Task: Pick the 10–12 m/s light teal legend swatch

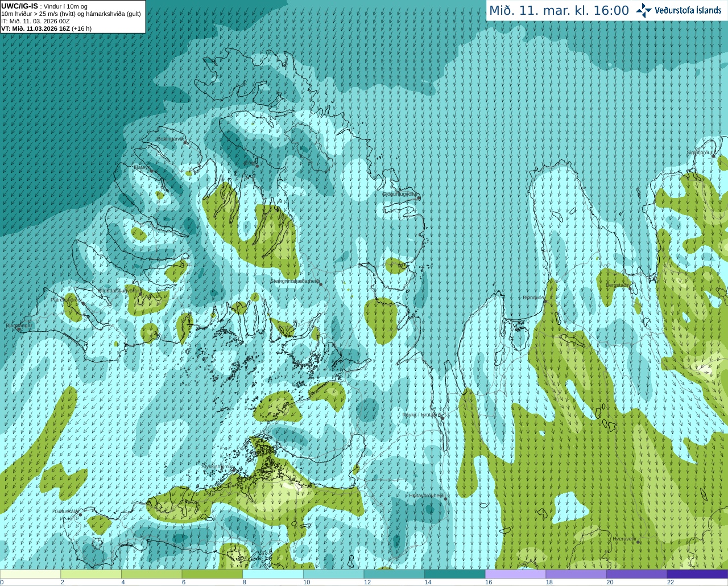Action: tap(333, 574)
